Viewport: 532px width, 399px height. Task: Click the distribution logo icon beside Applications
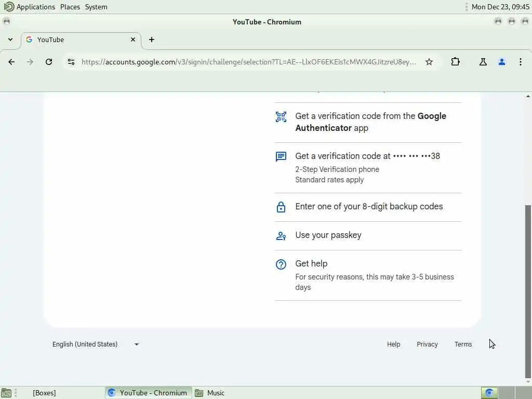pos(9,6)
